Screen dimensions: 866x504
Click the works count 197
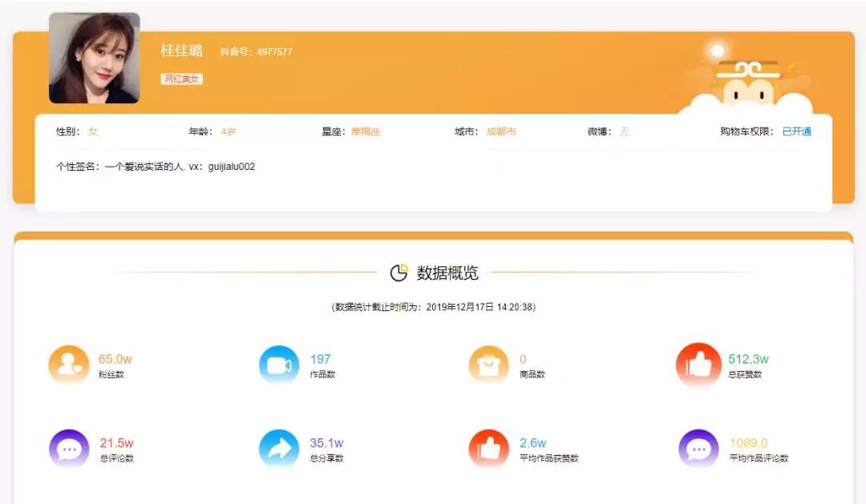pos(320,359)
